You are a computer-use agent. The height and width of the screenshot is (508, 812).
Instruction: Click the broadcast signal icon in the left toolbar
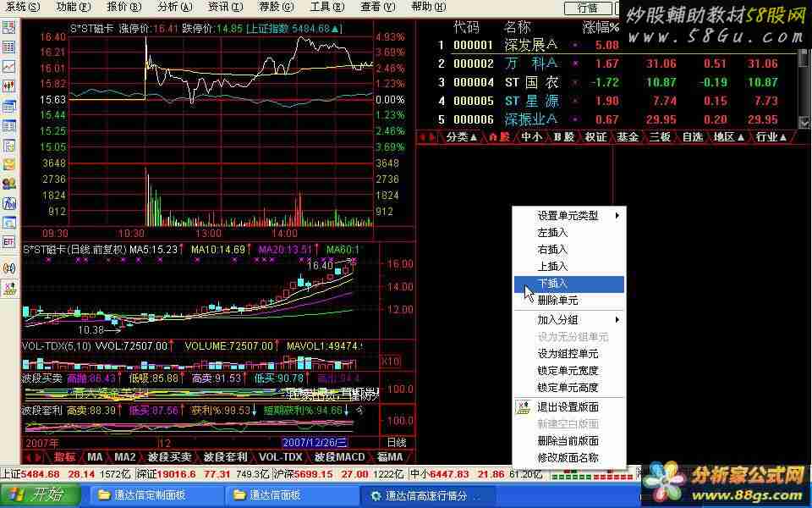tap(8, 268)
